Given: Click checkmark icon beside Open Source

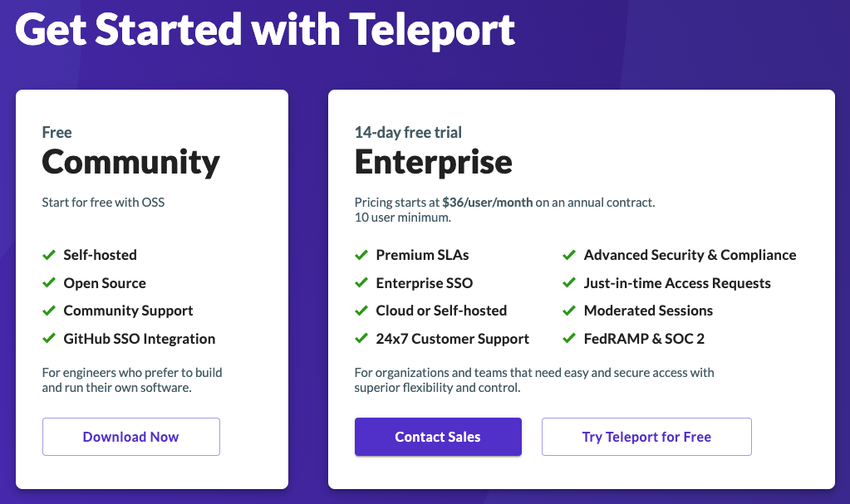Looking at the screenshot, I should pos(49,282).
